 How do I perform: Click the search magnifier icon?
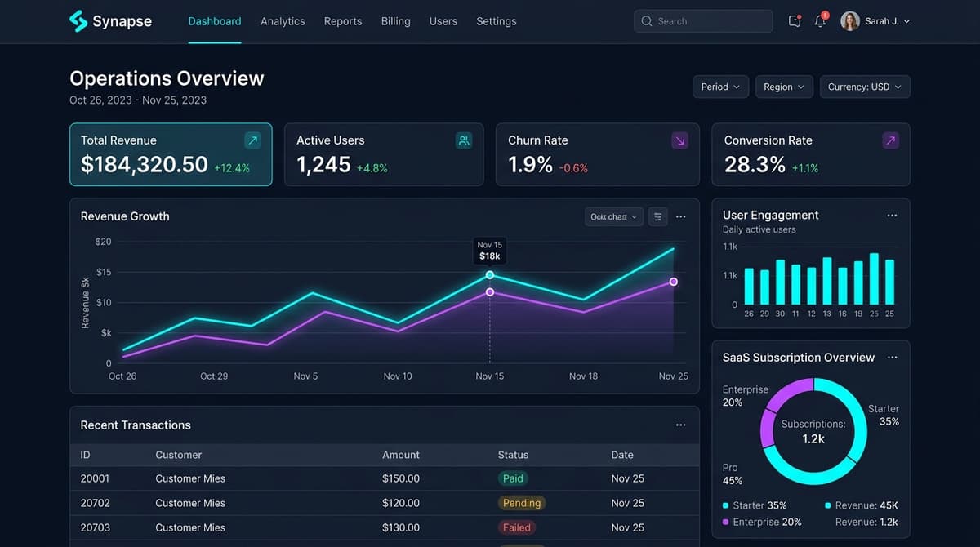click(x=647, y=21)
